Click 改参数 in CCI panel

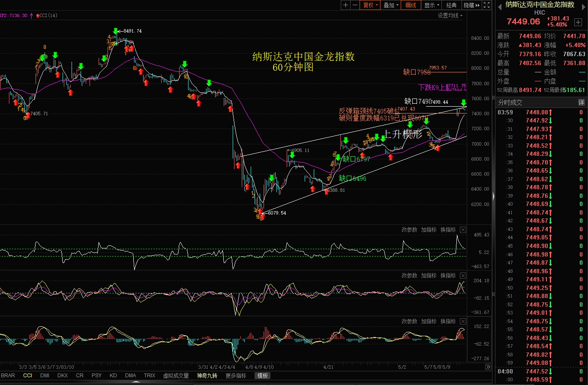409,230
